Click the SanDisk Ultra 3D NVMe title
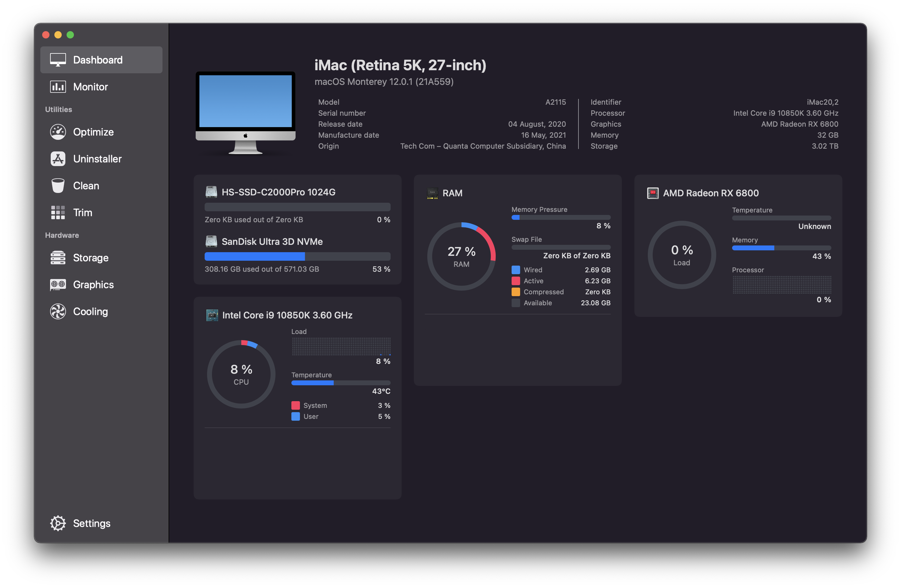Screen dimensions: 901x588 tap(272, 241)
